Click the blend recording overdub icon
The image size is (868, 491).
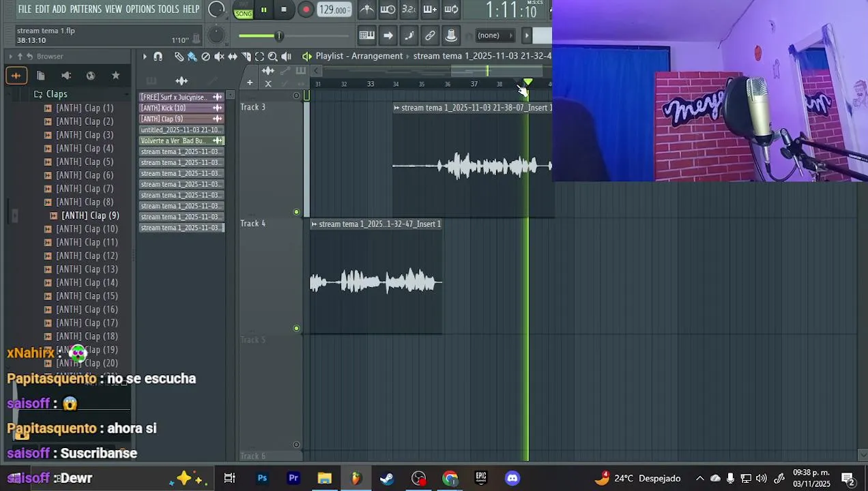tap(430, 10)
